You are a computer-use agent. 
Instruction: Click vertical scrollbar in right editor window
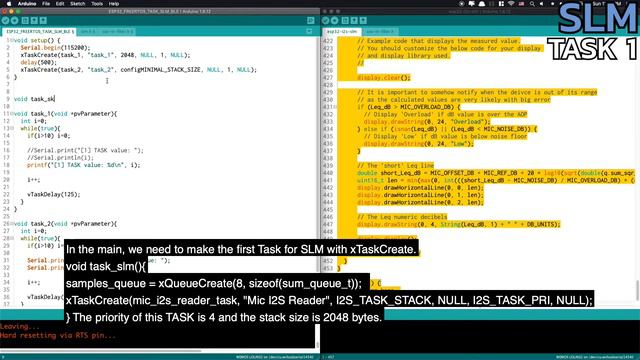(x=637, y=290)
